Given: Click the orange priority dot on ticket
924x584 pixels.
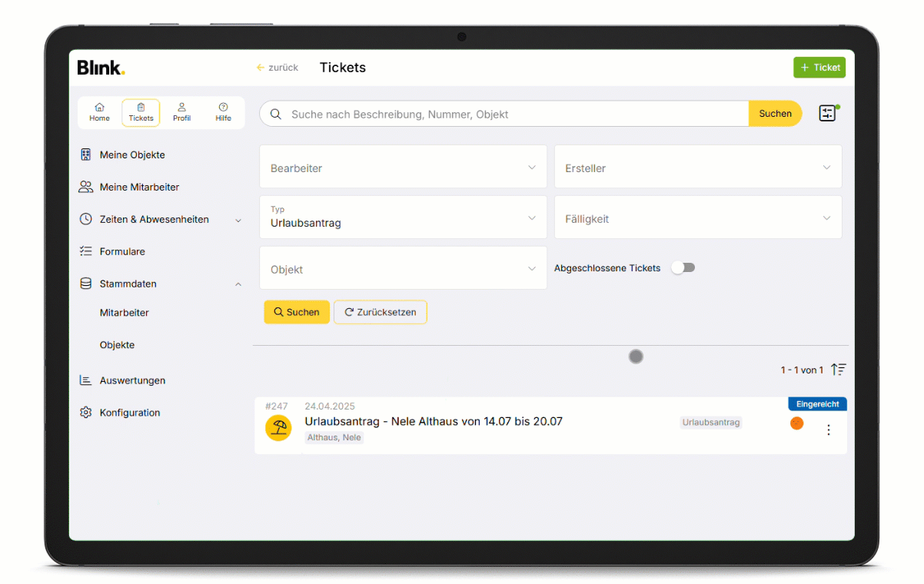Looking at the screenshot, I should (x=796, y=423).
